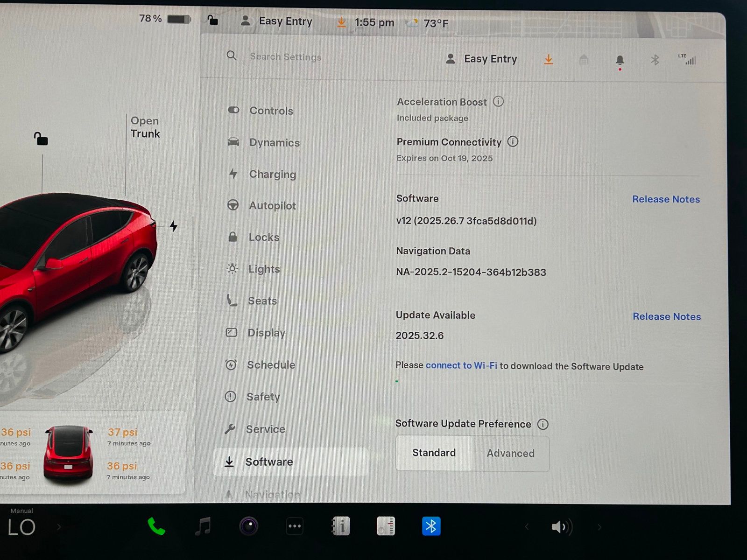Launch the dashcam camera app
This screenshot has height=560, width=747.
tap(248, 526)
